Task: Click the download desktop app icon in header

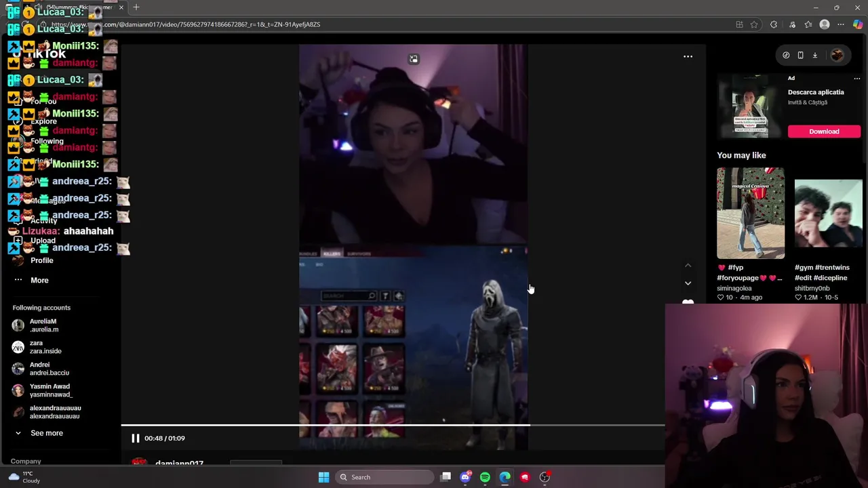Action: point(815,56)
